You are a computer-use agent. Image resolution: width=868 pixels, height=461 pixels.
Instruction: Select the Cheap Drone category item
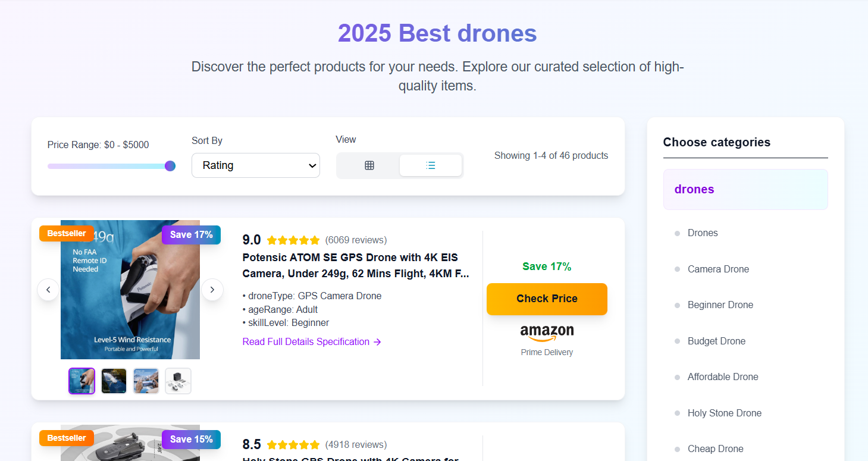coord(715,449)
